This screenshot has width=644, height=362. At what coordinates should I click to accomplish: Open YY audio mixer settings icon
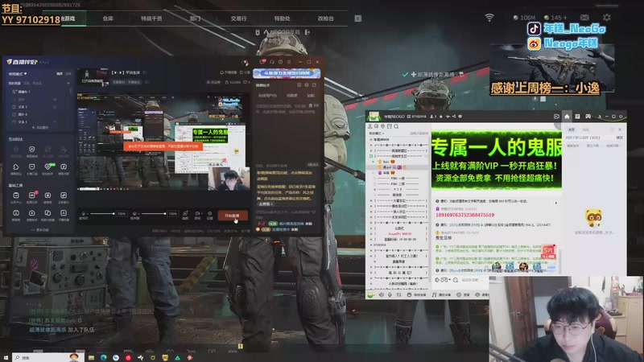pos(398,294)
